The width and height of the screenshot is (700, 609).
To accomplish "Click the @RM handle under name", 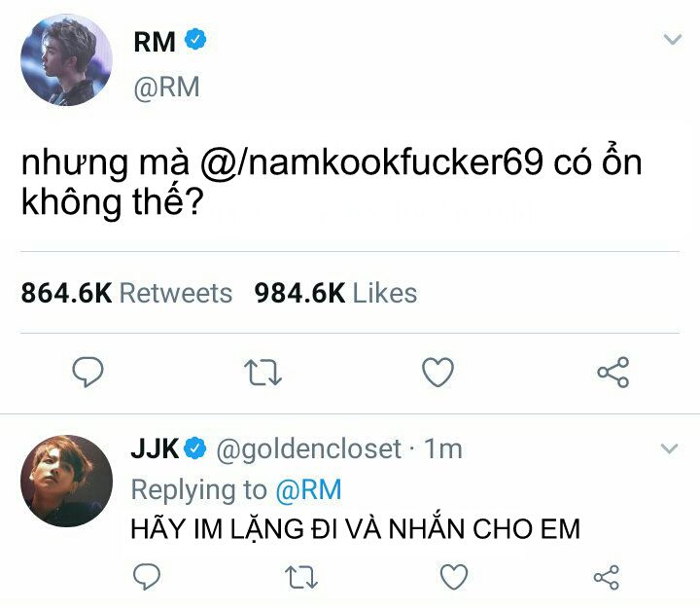I will pos(166,88).
